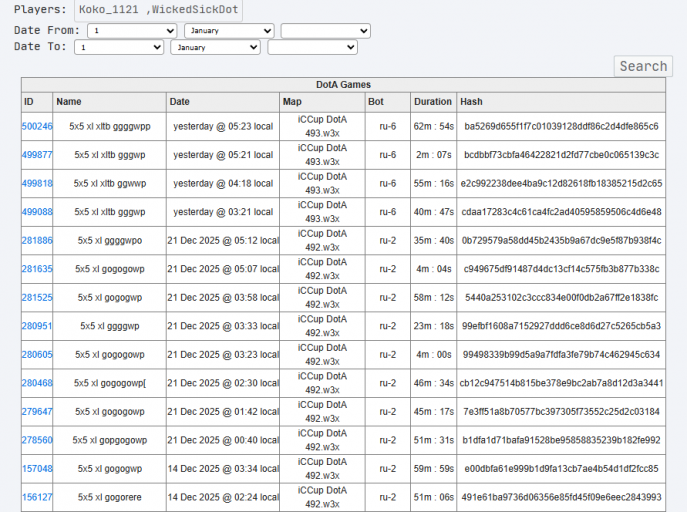Click hash starting with 0b729579a58d

(x=561, y=240)
